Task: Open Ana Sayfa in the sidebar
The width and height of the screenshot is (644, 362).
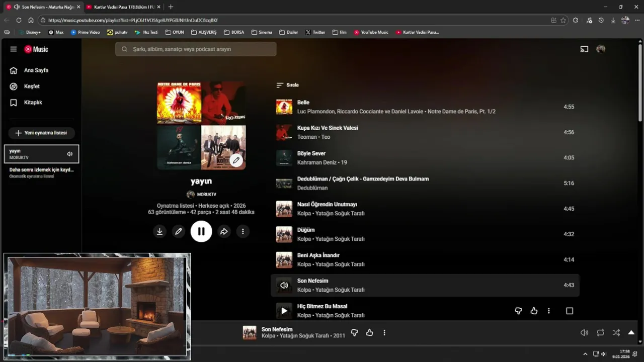Action: click(36, 70)
